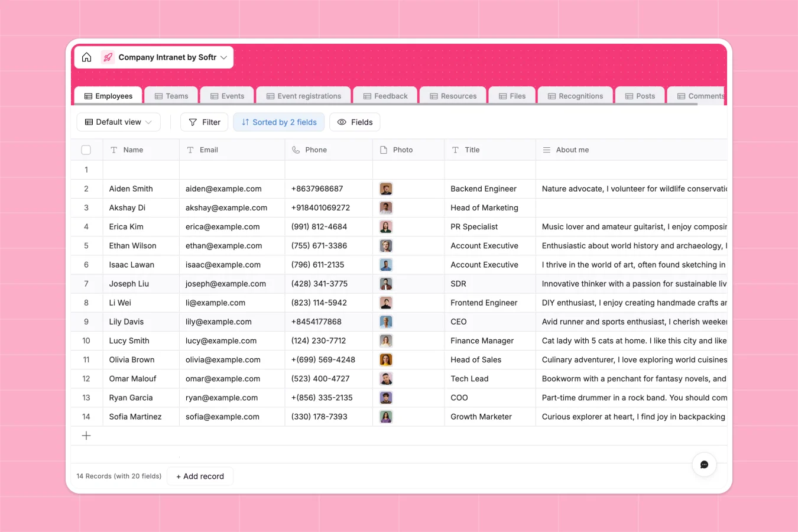Open Lily Davis's photo thumbnail
Image resolution: width=798 pixels, height=532 pixels.
tap(386, 322)
